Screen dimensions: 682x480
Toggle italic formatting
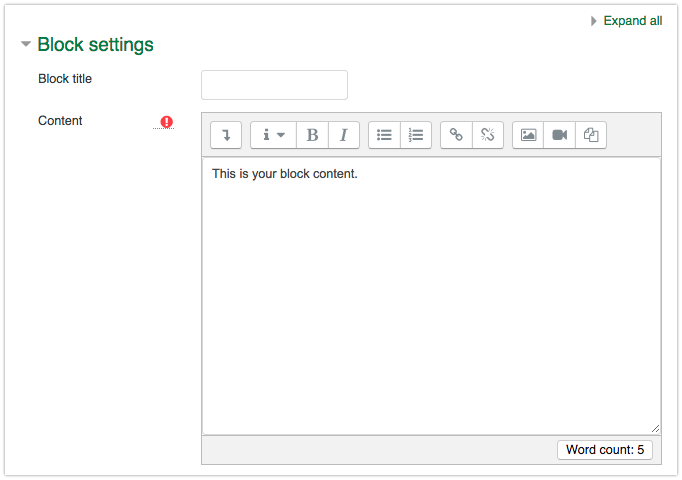343,135
